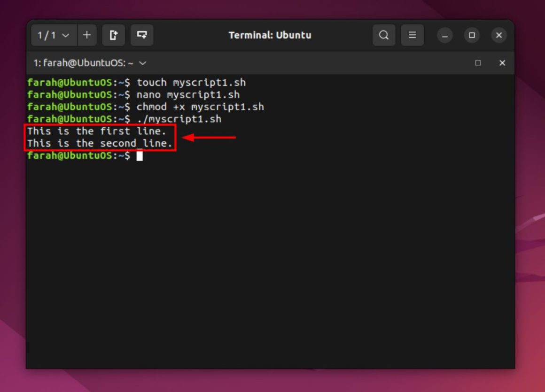545x392 pixels.
Task: Close the session using the tab row X icon
Action: pyautogui.click(x=502, y=63)
